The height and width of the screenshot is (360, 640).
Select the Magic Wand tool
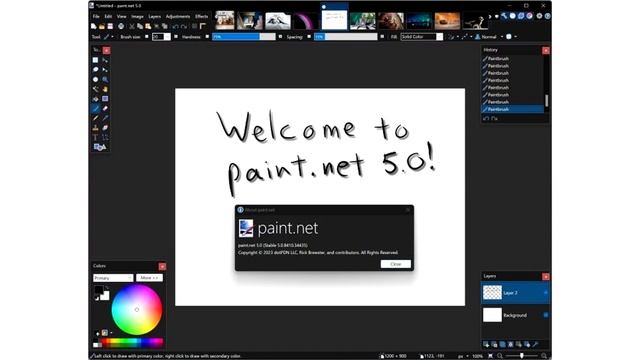click(96, 89)
